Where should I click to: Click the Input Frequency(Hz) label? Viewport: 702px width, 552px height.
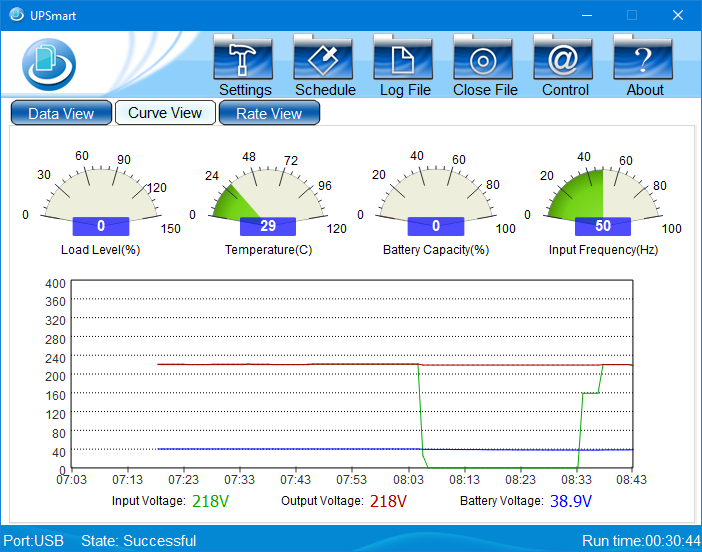pyautogui.click(x=604, y=250)
